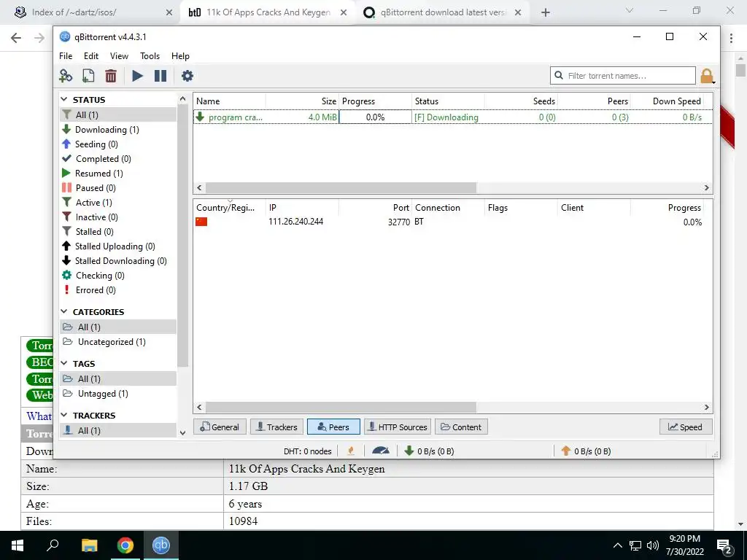
Task: Switch to the HTTP Sources tab
Action: [x=398, y=427]
